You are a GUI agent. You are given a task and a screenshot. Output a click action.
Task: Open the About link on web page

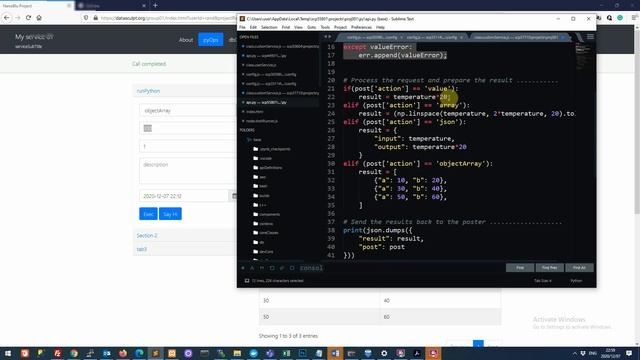pos(186,40)
